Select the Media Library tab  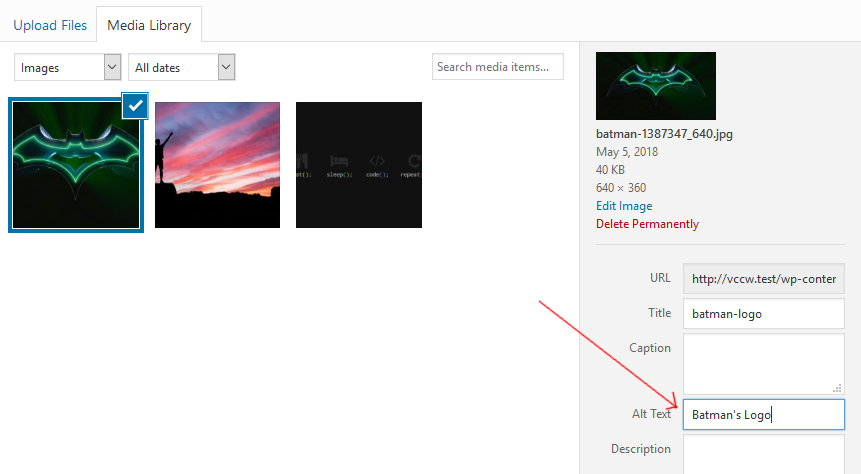[x=149, y=25]
